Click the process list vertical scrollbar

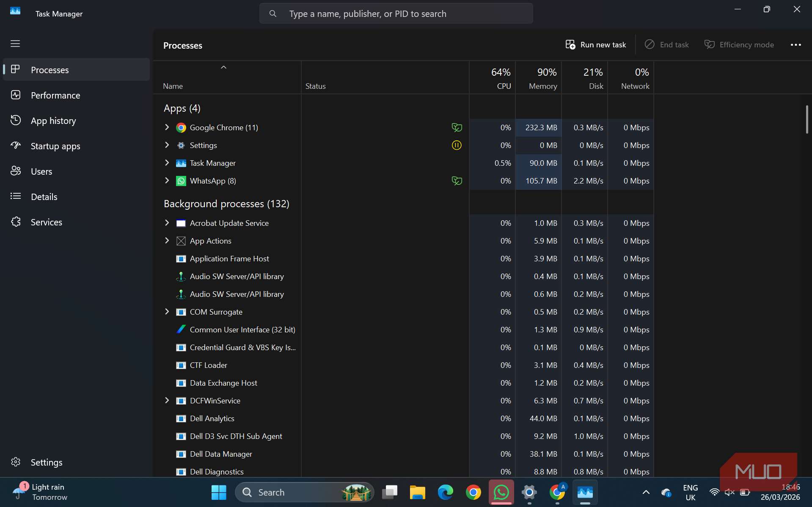click(x=806, y=120)
